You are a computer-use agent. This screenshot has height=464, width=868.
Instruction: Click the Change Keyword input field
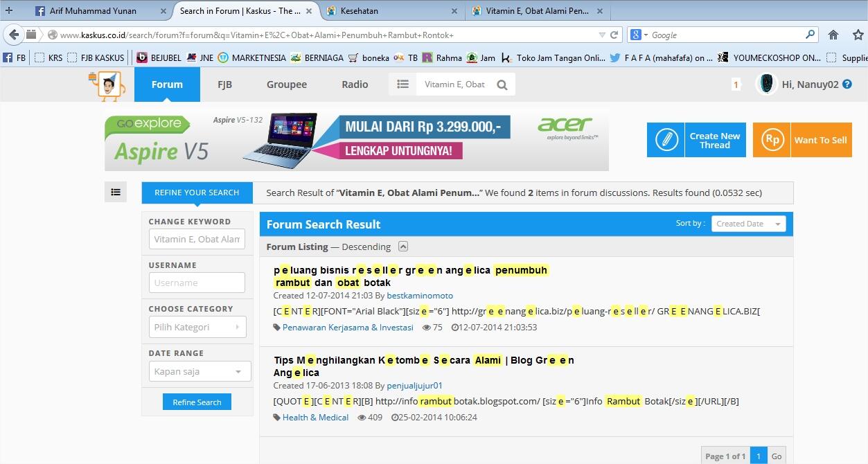click(197, 239)
